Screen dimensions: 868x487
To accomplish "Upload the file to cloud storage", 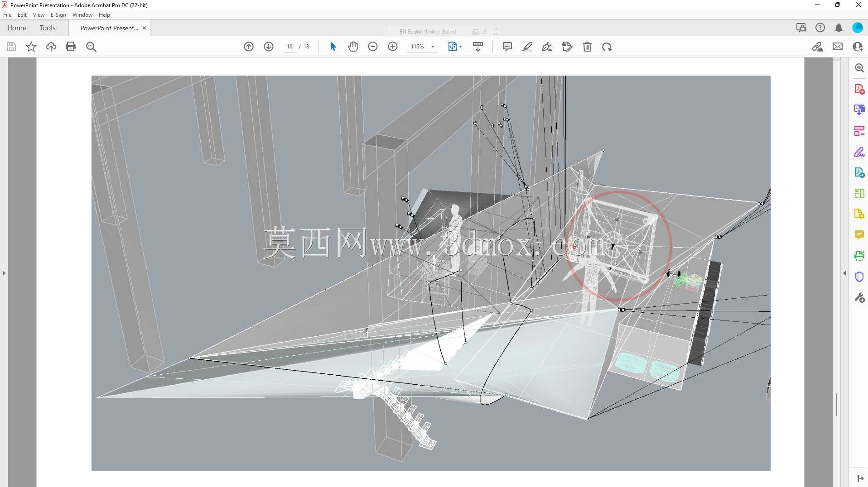I will pyautogui.click(x=51, y=47).
